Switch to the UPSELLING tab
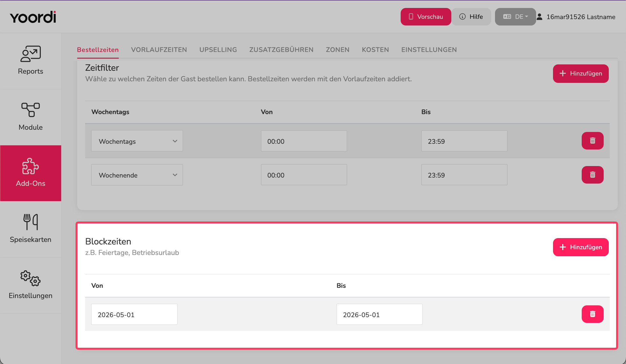626x364 pixels. (218, 50)
